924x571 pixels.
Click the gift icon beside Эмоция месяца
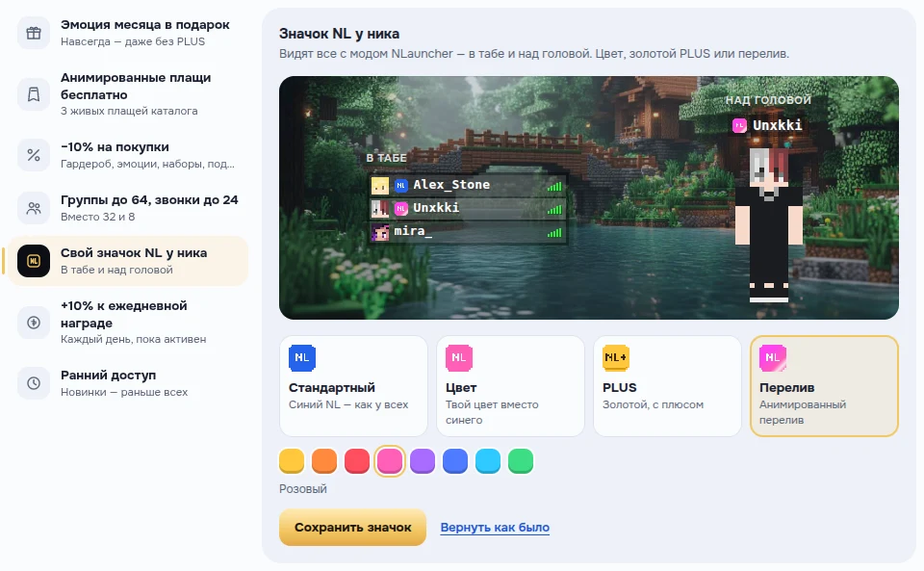tap(34, 33)
